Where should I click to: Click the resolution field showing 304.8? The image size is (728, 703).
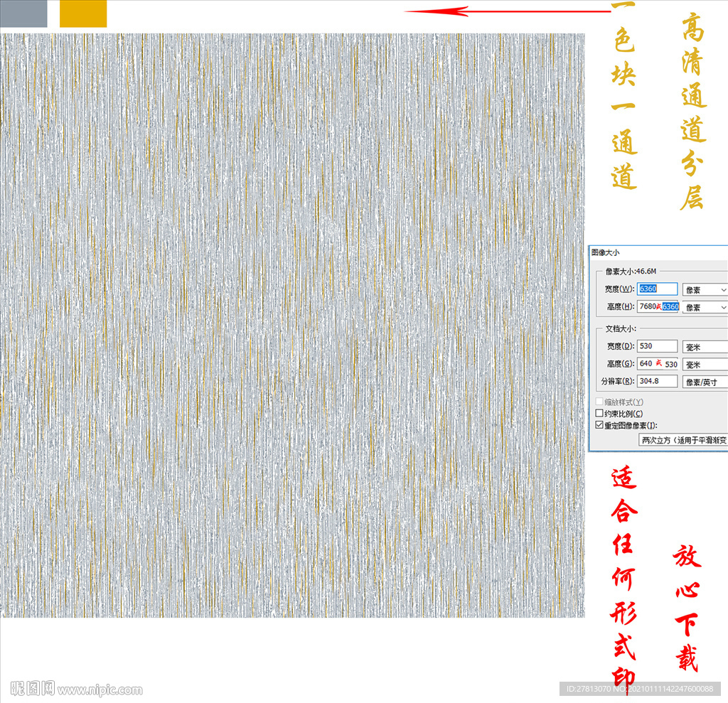click(x=657, y=381)
